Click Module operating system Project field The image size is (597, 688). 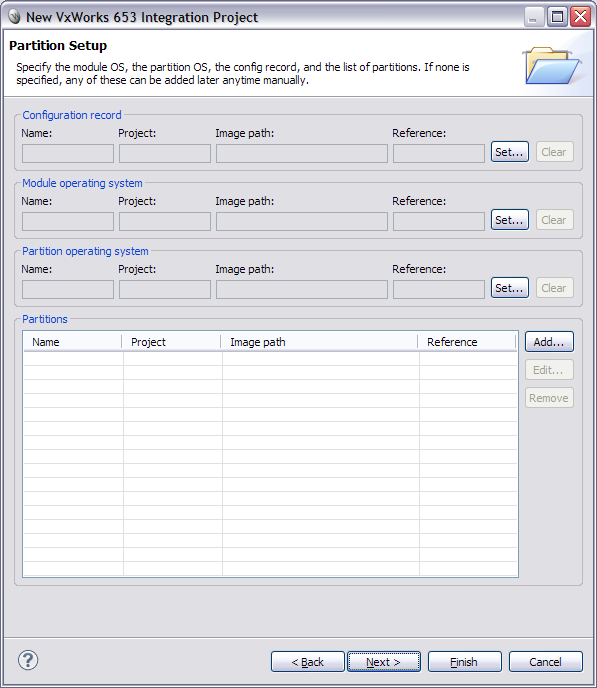(165, 222)
